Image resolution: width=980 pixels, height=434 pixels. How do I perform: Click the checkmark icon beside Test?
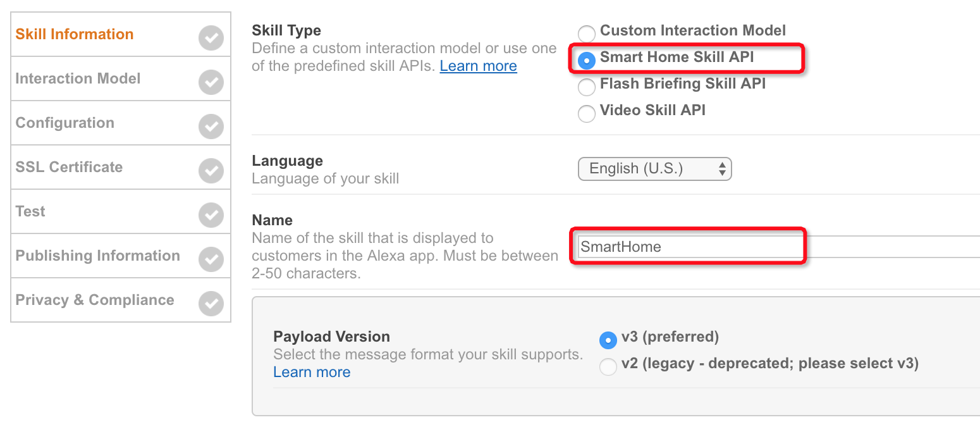click(211, 215)
